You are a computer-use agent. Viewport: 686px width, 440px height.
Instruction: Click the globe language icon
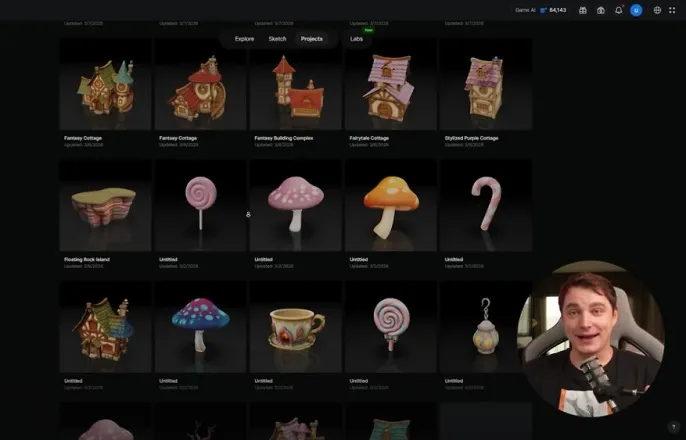point(657,10)
